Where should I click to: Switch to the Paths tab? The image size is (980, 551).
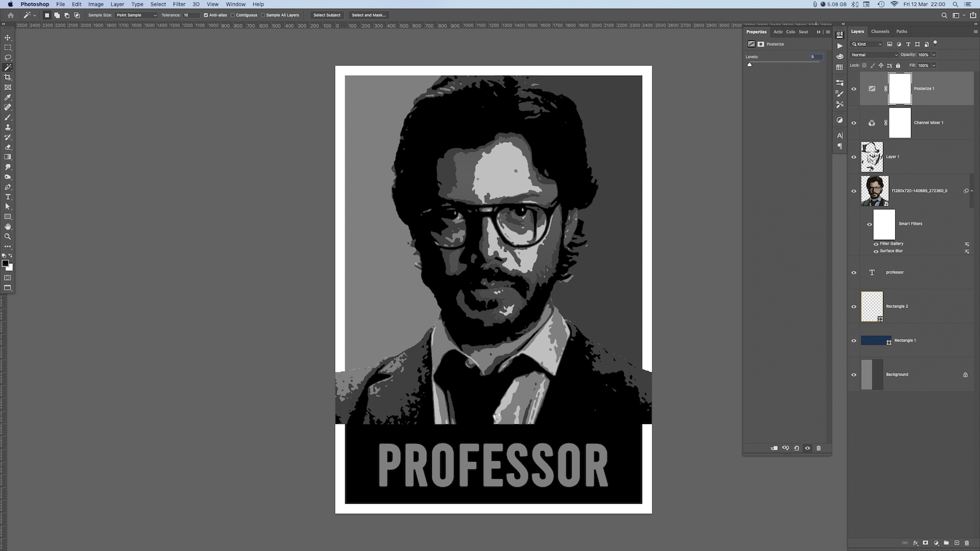click(902, 31)
